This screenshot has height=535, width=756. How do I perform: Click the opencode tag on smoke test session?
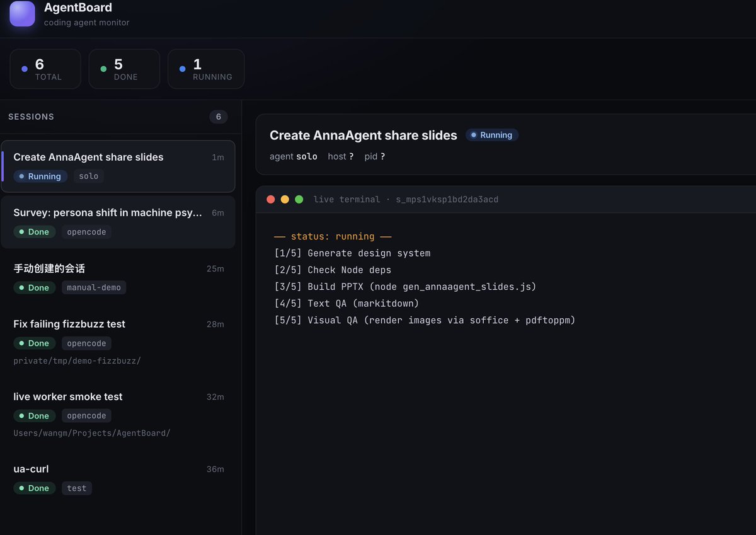pyautogui.click(x=87, y=416)
